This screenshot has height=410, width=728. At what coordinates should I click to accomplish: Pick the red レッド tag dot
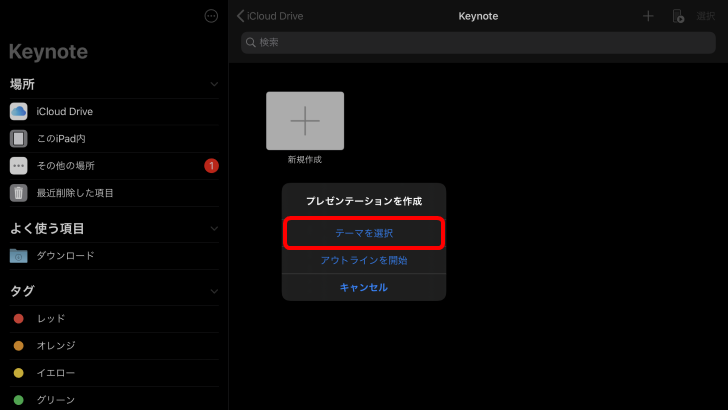(19, 319)
